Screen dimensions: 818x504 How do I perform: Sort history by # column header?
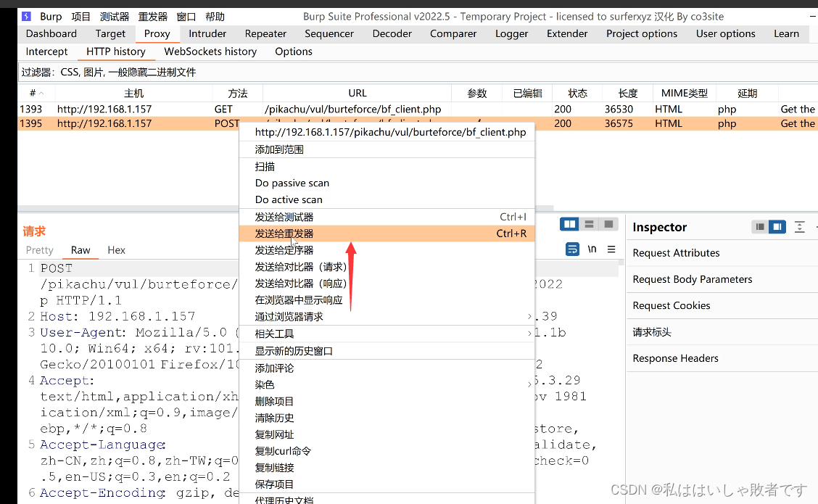(36, 93)
